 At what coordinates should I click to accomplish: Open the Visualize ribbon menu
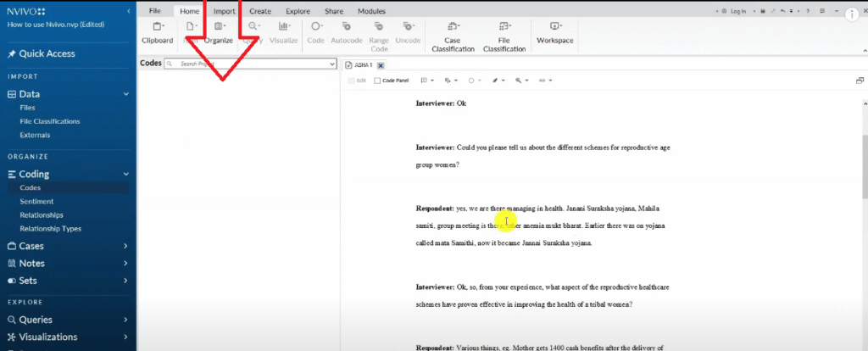pos(283,33)
